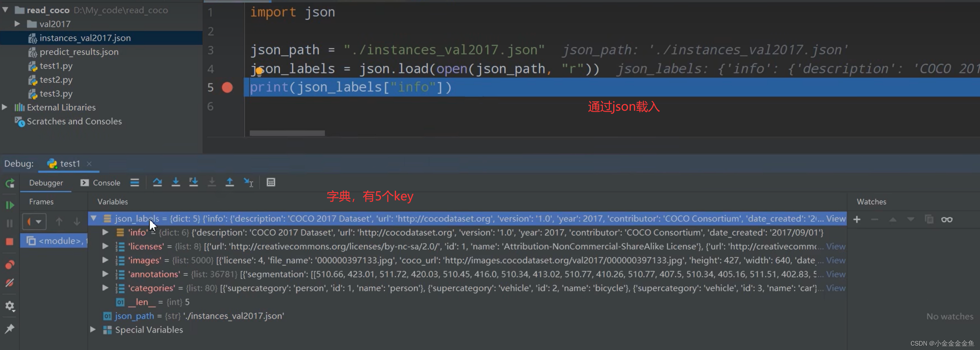Click previous frame up arrow
Viewport: 980px width, 350px height.
[x=59, y=221]
